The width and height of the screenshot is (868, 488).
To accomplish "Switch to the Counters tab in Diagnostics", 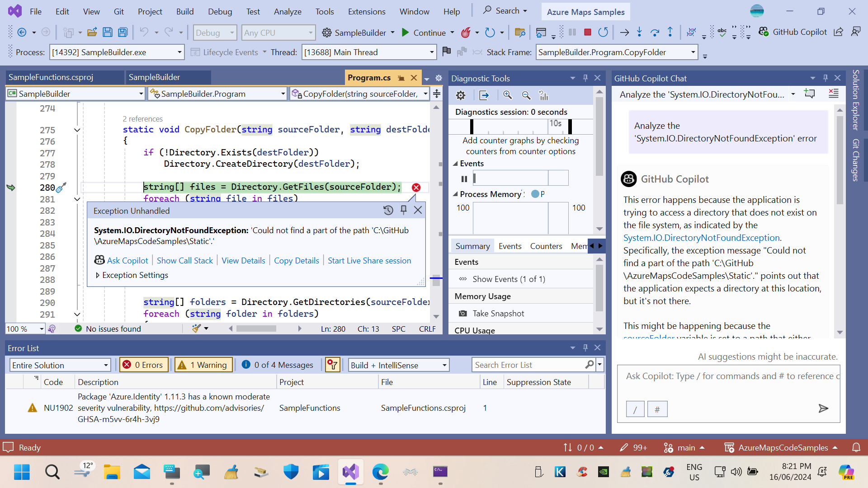I will click(545, 245).
